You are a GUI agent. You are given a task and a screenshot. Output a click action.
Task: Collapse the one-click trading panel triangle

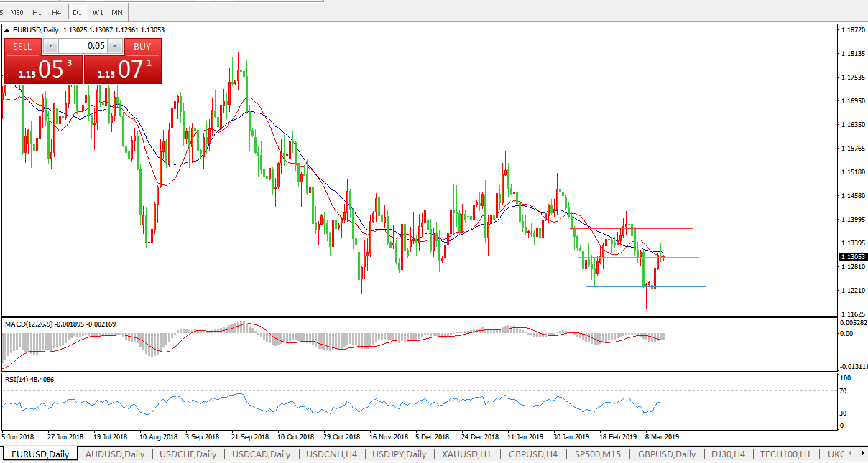point(7,30)
